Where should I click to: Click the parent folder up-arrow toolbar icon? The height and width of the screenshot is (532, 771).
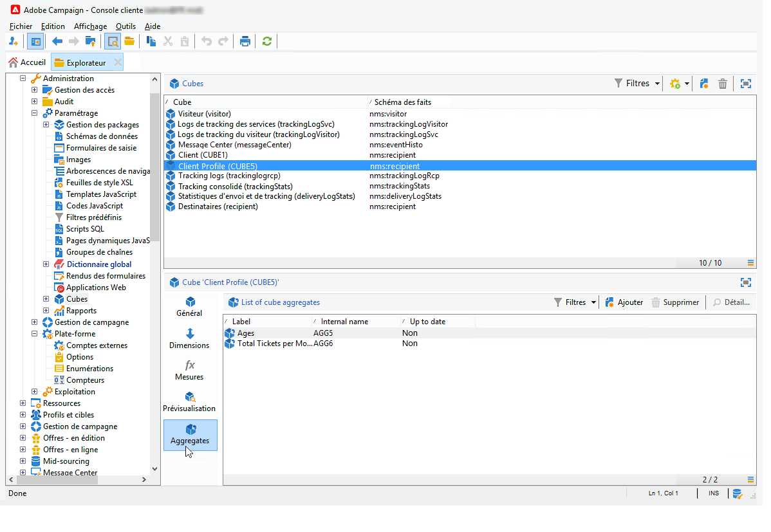coord(91,41)
